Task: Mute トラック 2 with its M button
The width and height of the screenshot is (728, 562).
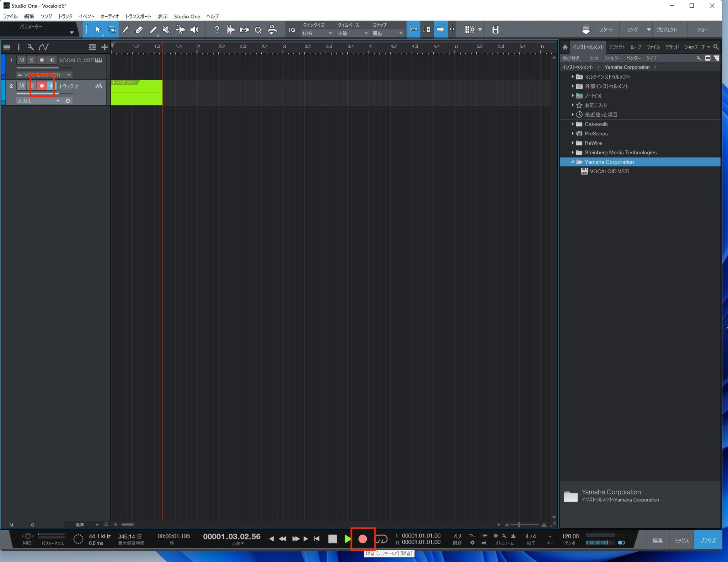Action: tap(21, 86)
